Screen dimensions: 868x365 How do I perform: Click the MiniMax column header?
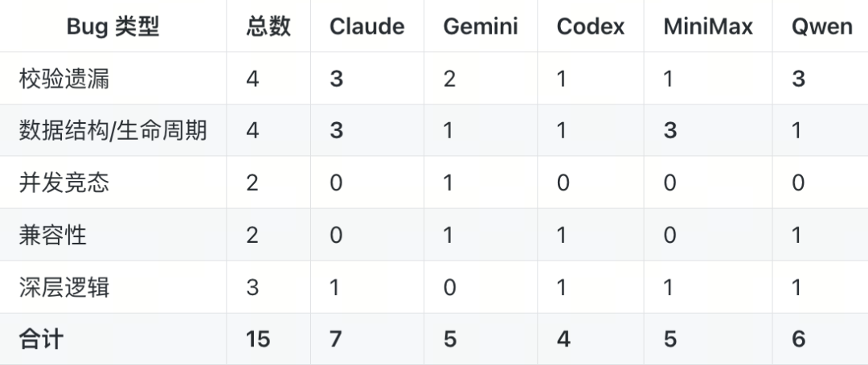click(708, 27)
